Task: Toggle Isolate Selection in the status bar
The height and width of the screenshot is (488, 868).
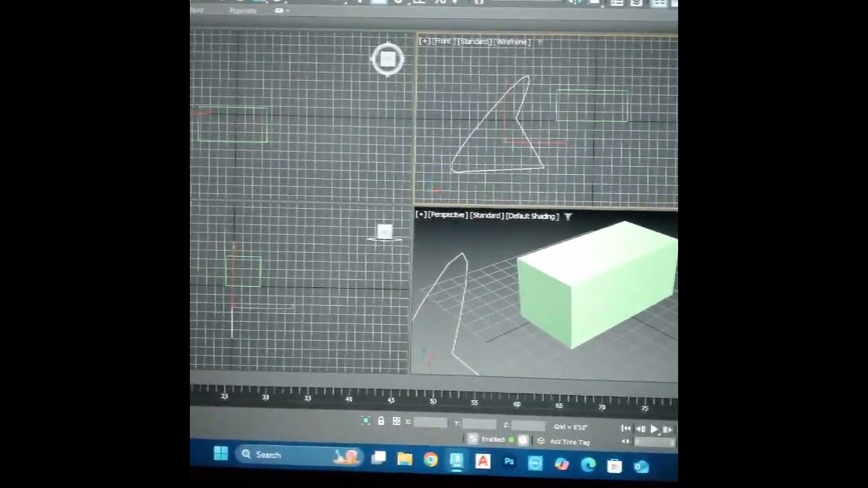Action: tap(366, 421)
